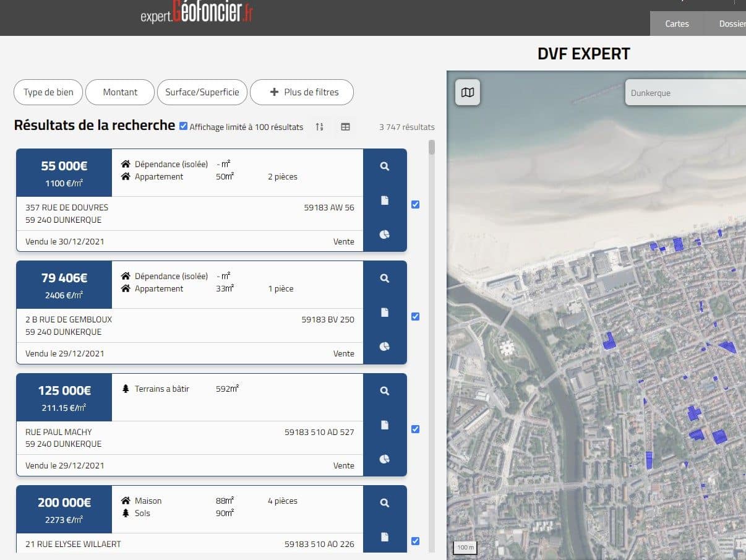Click magnifier icon on the 55 000€ listing
This screenshot has width=746, height=560.
pos(384,166)
